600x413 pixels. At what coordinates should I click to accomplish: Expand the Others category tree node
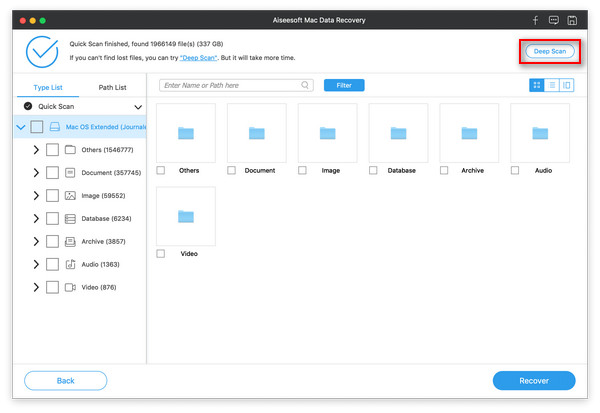click(36, 150)
